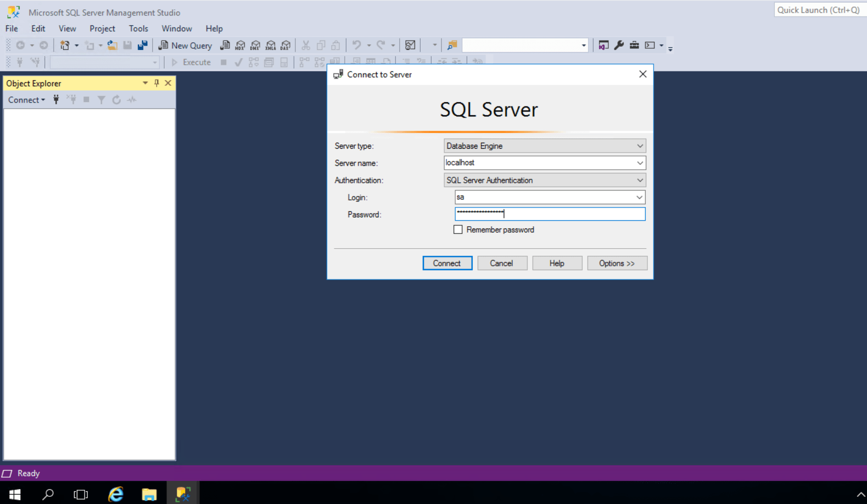Click the Activity Monitor toolbar icon

410,46
